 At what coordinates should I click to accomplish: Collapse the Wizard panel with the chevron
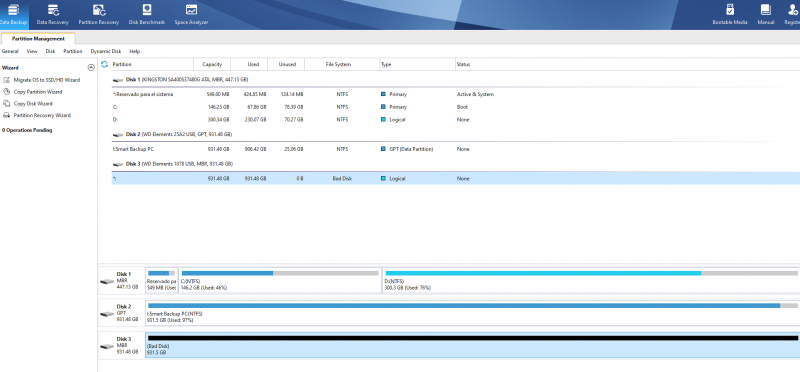(x=91, y=67)
